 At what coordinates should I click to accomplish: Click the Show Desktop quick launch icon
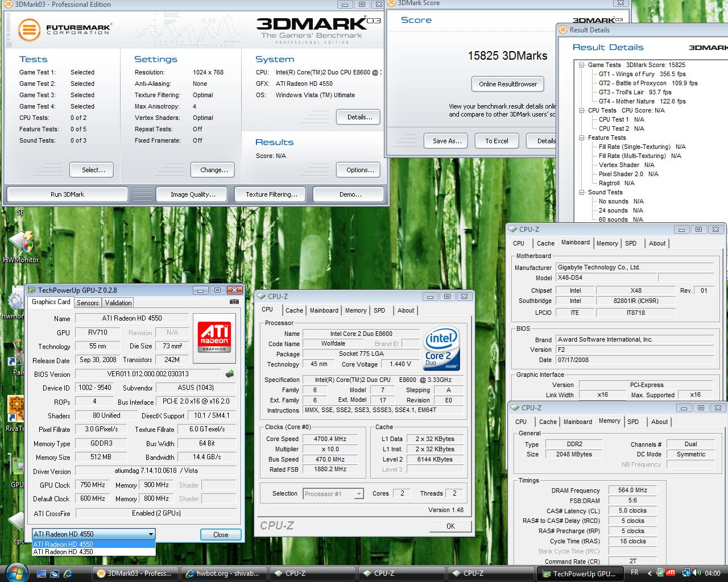click(x=42, y=573)
